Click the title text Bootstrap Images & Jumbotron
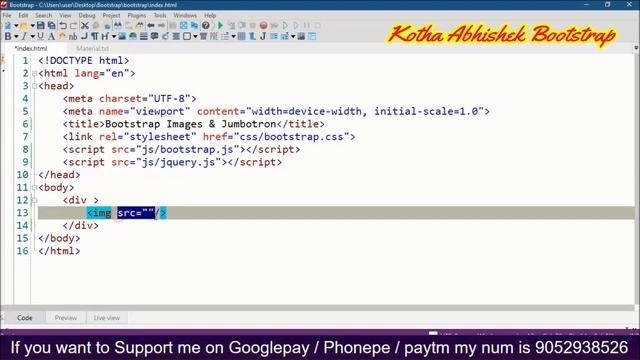Screen dimensions: 640x360 click(x=191, y=124)
